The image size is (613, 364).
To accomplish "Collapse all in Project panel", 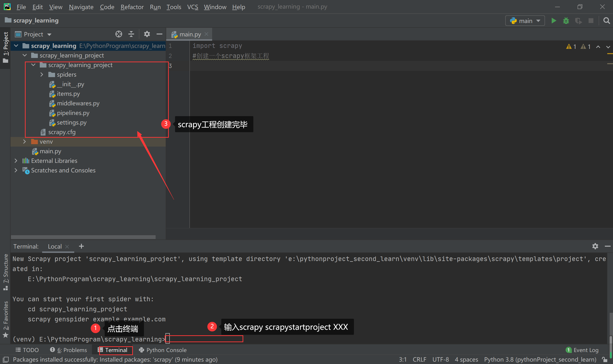I will click(131, 34).
